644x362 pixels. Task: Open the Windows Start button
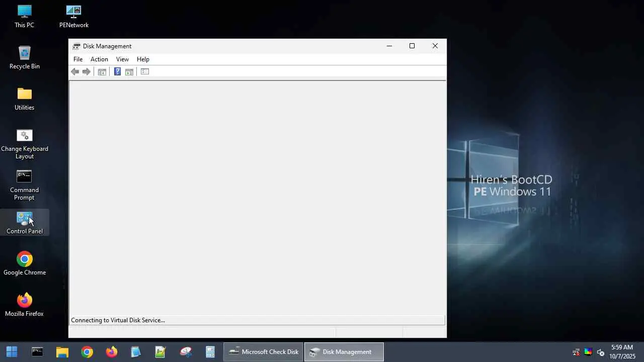point(12,352)
